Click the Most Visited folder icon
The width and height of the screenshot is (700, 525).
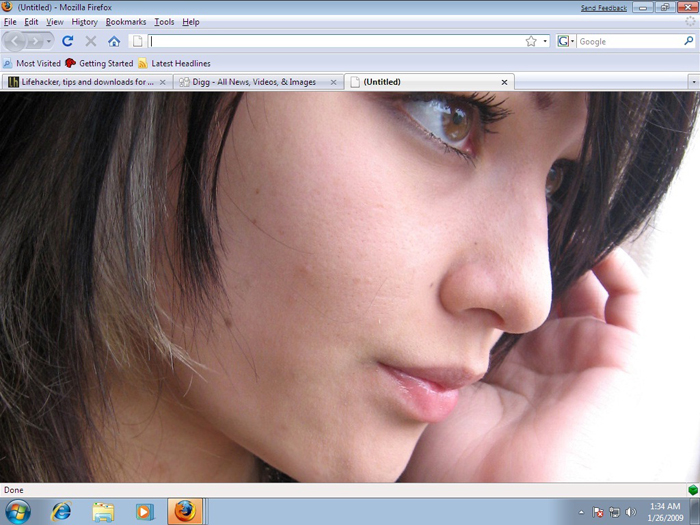(x=8, y=63)
